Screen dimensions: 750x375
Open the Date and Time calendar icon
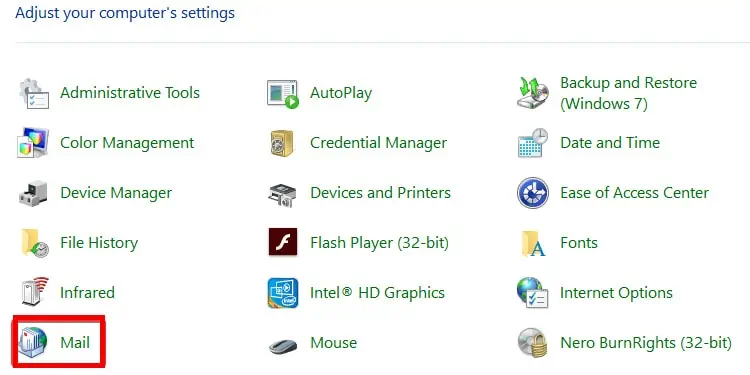[533, 143]
